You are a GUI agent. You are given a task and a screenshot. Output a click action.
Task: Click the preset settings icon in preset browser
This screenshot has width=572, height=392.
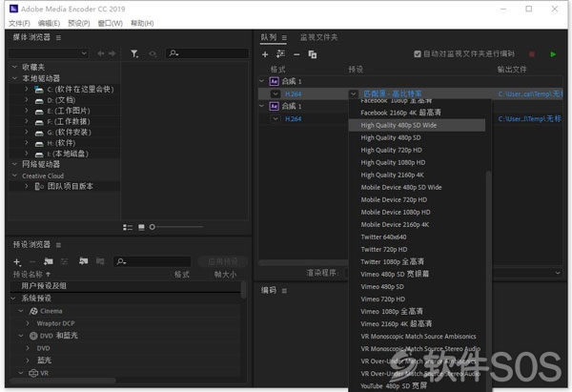[64, 261]
